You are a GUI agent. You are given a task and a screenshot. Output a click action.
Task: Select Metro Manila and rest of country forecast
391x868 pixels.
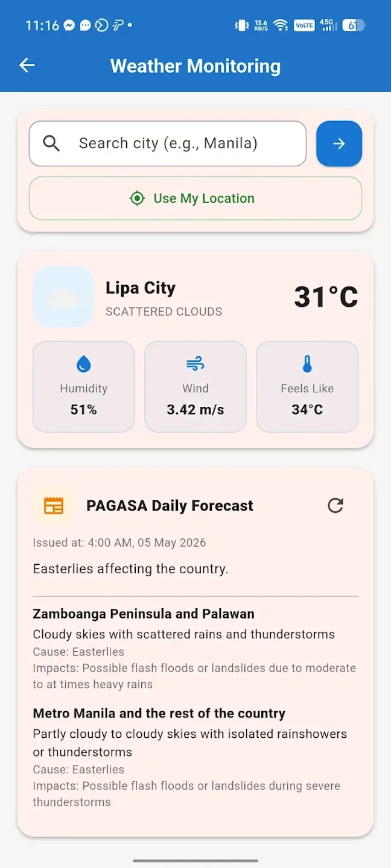(195, 757)
